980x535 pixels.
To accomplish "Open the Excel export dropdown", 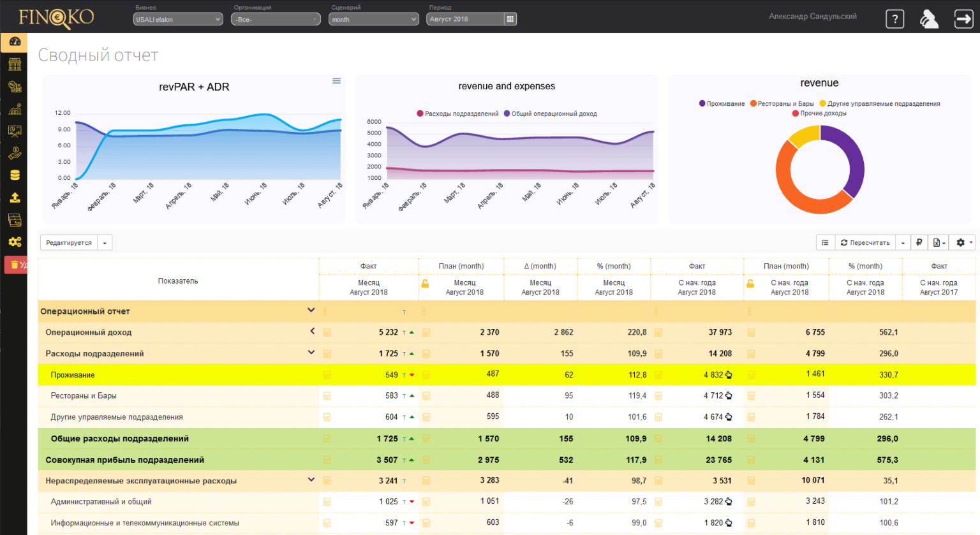I will [x=939, y=242].
